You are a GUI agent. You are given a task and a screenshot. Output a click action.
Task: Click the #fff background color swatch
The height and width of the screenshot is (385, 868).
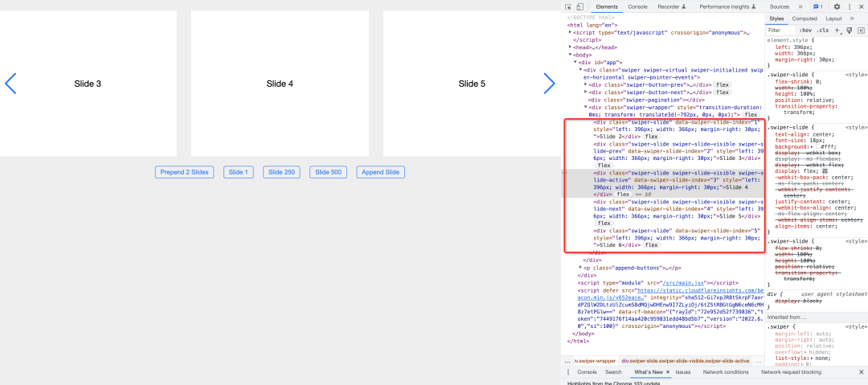(817, 147)
